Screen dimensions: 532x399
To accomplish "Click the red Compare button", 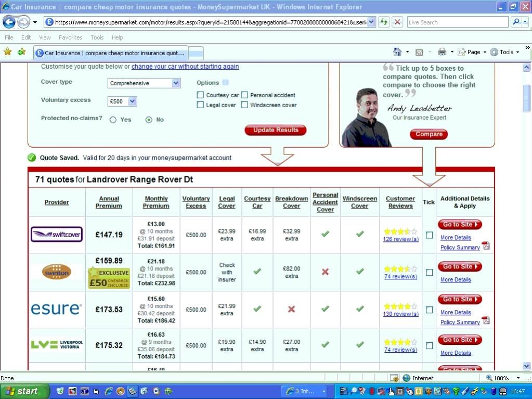I will [429, 134].
